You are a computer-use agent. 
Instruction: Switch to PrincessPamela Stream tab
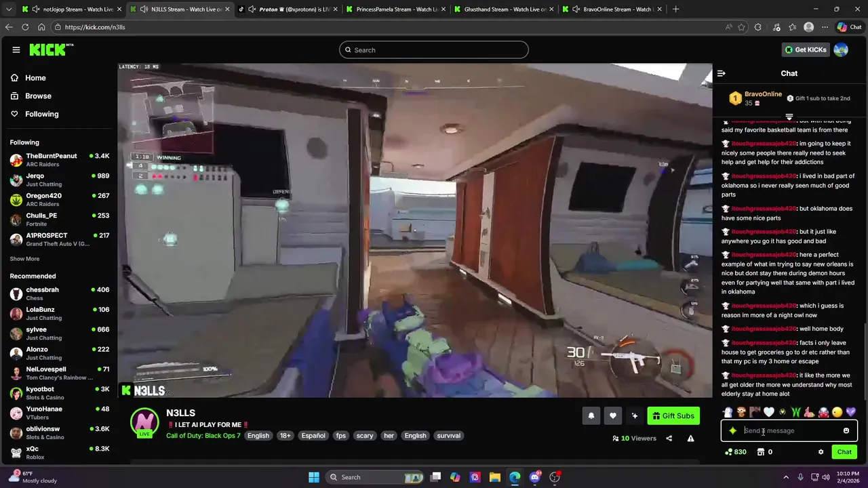point(397,9)
